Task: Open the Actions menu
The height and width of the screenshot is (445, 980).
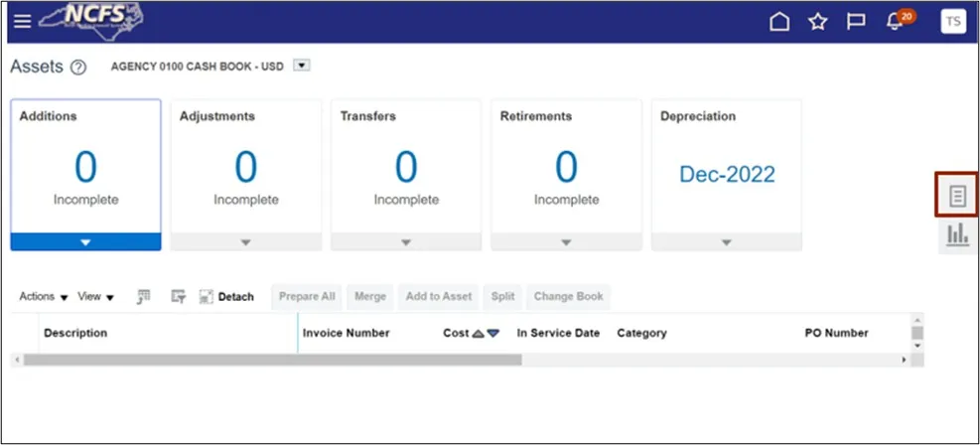Action: coord(43,297)
